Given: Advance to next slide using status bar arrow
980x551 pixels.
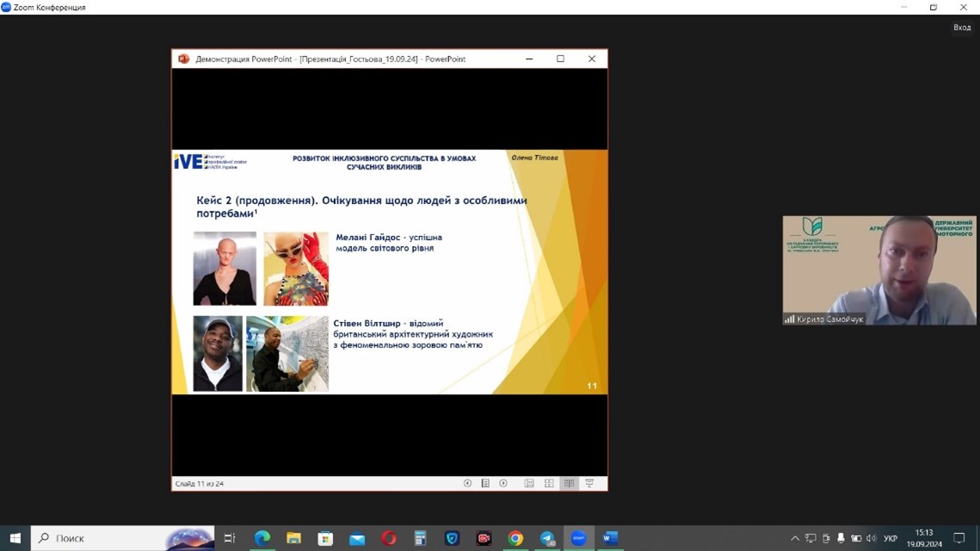Looking at the screenshot, I should tap(503, 484).
